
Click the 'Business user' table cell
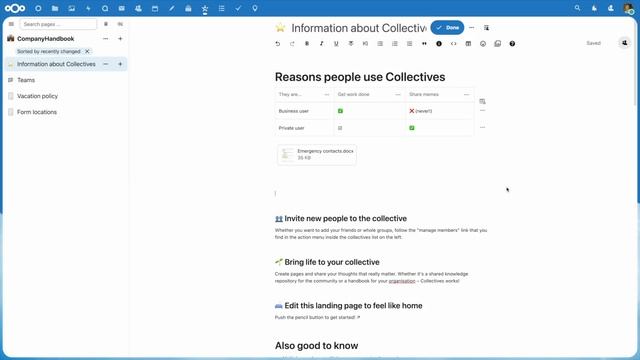[304, 111]
